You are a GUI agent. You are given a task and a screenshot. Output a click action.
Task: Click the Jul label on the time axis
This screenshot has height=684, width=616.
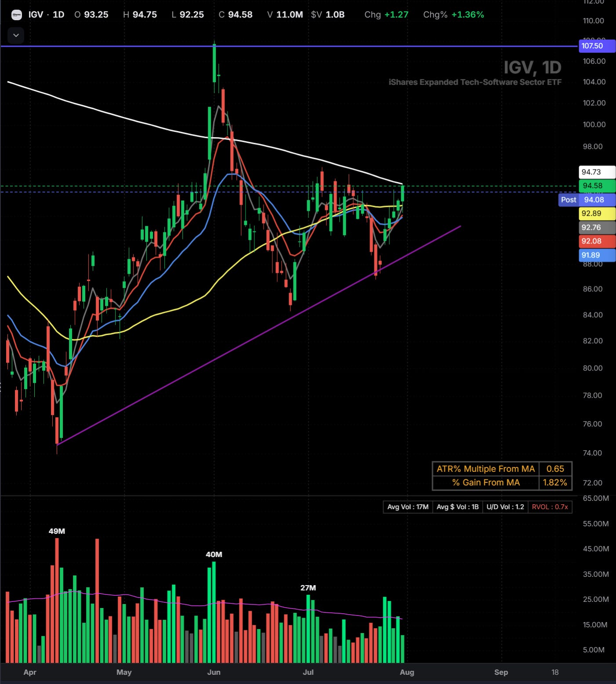point(308,672)
